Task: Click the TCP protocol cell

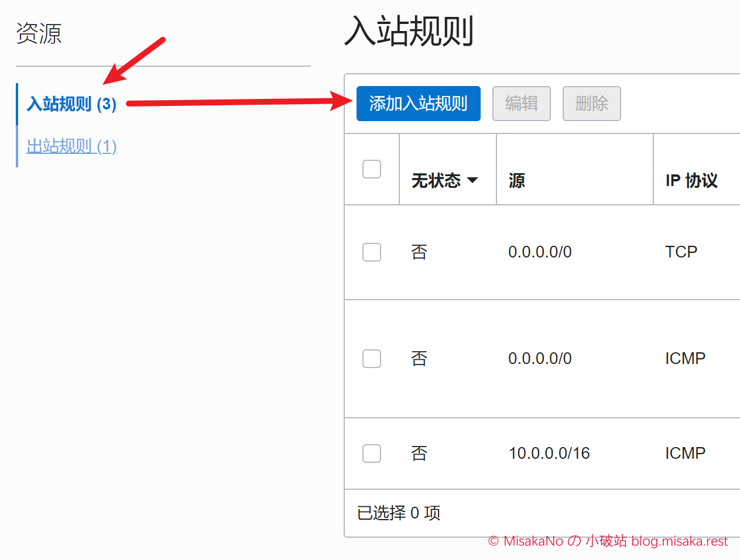Action: (x=681, y=252)
